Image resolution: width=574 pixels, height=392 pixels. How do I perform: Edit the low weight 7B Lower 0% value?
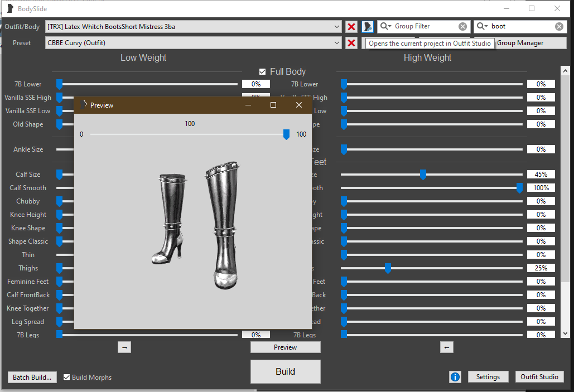pyautogui.click(x=256, y=84)
